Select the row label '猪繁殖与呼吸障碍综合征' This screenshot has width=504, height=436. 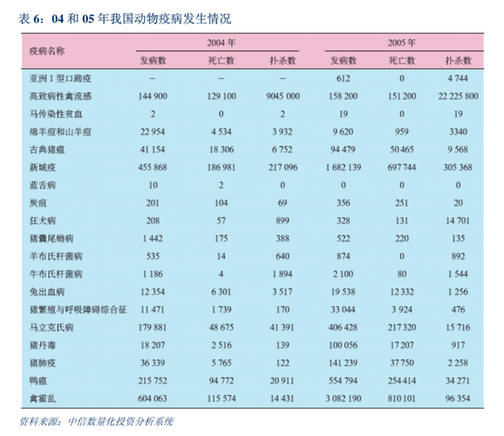point(78,310)
